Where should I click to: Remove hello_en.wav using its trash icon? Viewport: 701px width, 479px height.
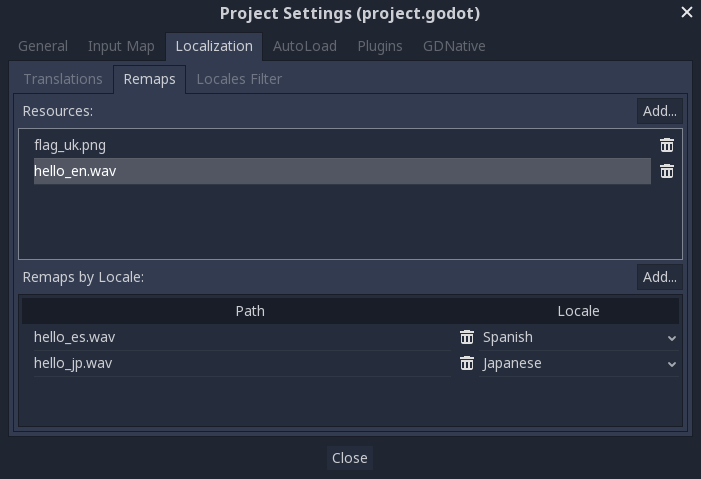click(x=667, y=171)
